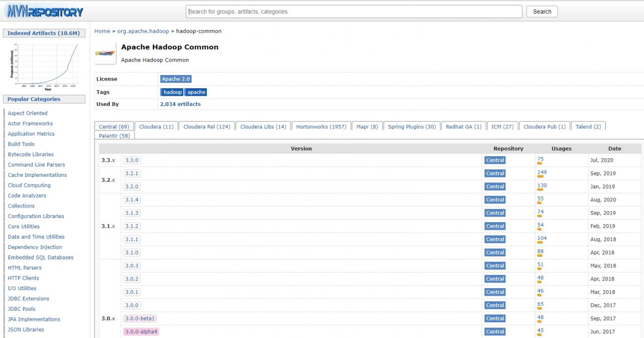The height and width of the screenshot is (338, 644).
Task: Open the 2,034 artifacts used-by link
Action: click(180, 104)
